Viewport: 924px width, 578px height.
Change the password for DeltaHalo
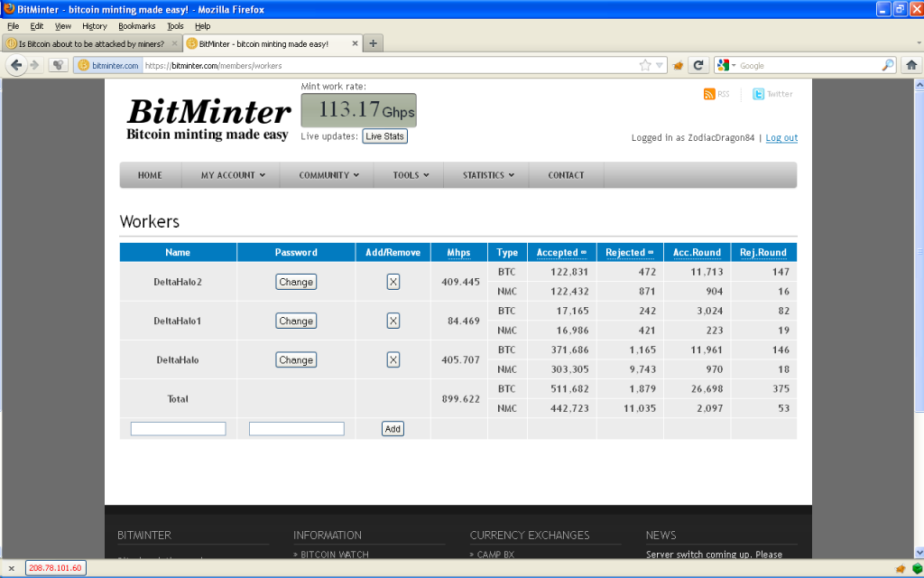[296, 359]
